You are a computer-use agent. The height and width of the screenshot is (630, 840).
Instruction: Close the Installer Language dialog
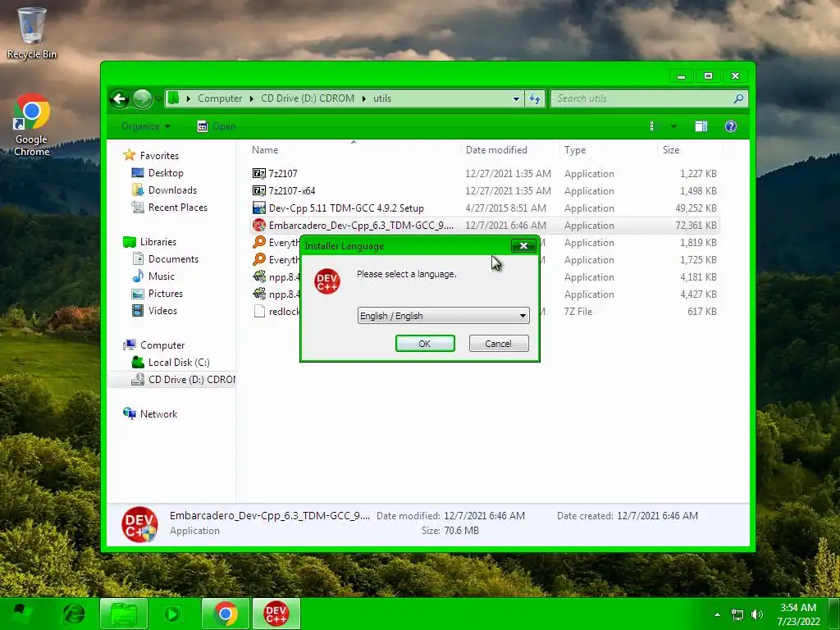(523, 246)
